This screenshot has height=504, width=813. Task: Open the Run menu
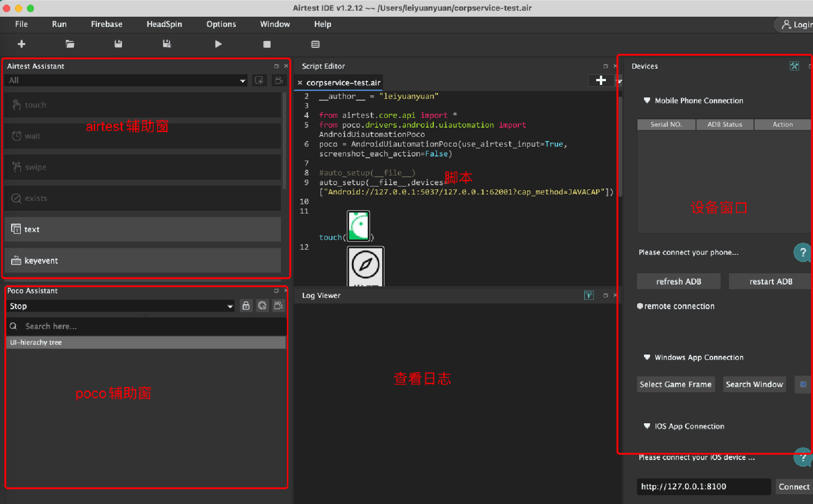pos(59,24)
